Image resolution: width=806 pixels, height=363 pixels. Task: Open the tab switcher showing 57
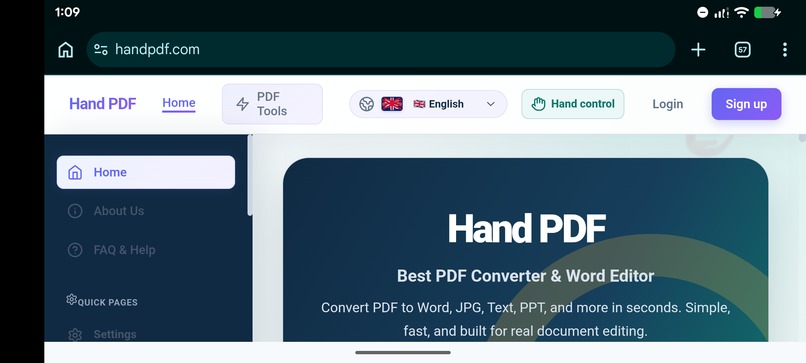(742, 50)
